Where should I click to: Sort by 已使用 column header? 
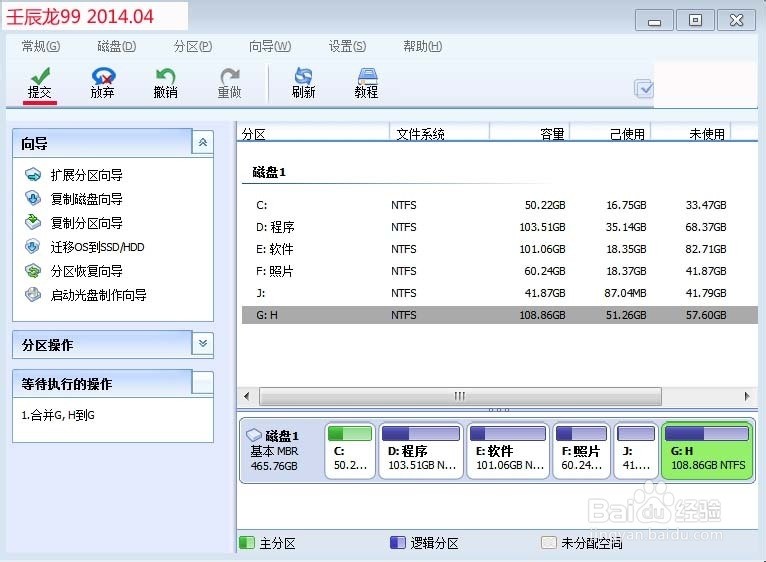click(610, 133)
